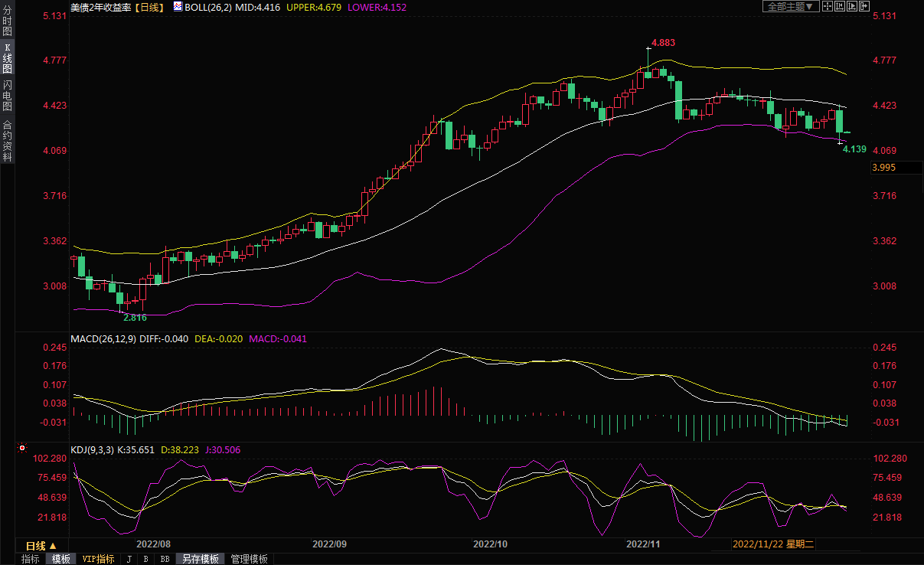Click the play-forward chart icon in toolbar
The width and height of the screenshot is (924, 565).
pyautogui.click(x=853, y=6)
